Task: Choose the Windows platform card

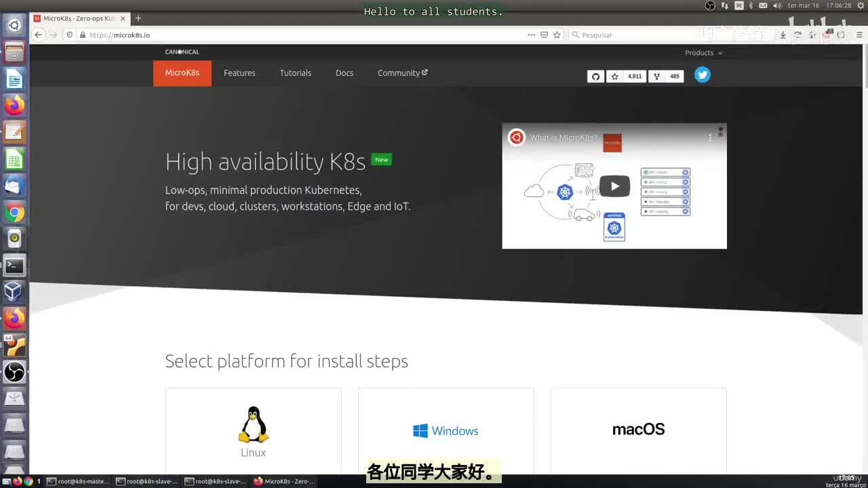Action: click(446, 431)
